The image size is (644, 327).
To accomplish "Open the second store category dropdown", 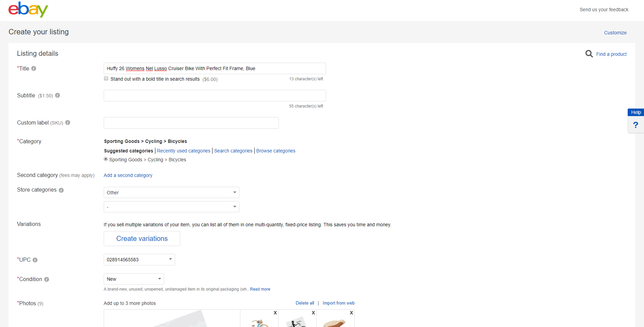I will pos(171,207).
